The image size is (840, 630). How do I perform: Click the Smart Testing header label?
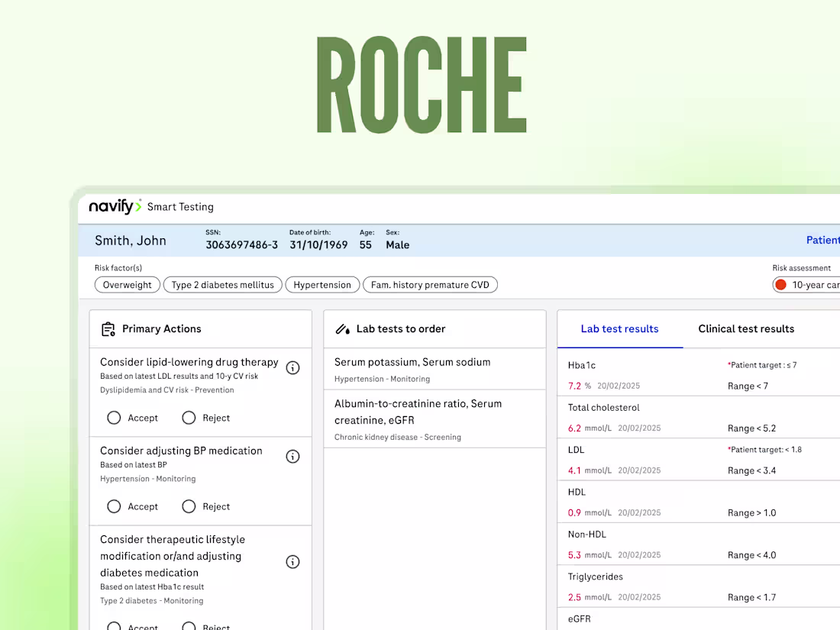click(180, 207)
